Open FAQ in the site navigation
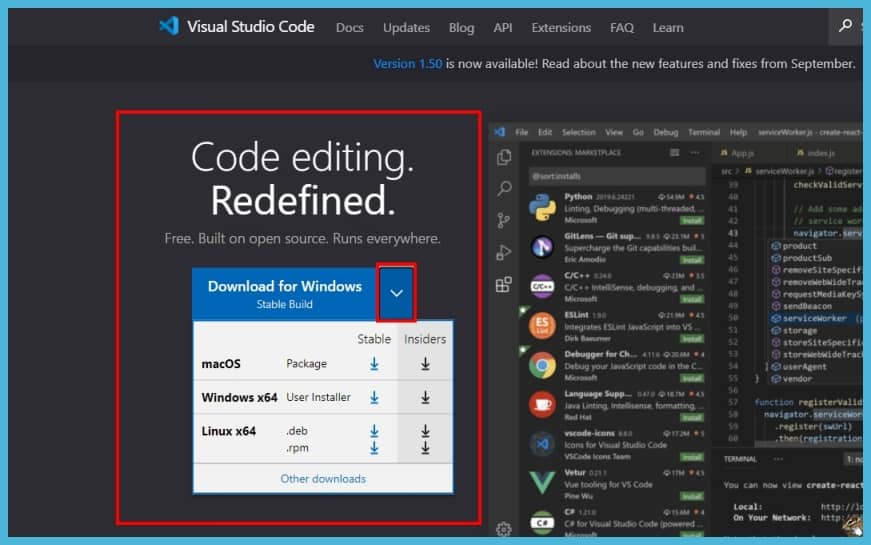 (622, 27)
